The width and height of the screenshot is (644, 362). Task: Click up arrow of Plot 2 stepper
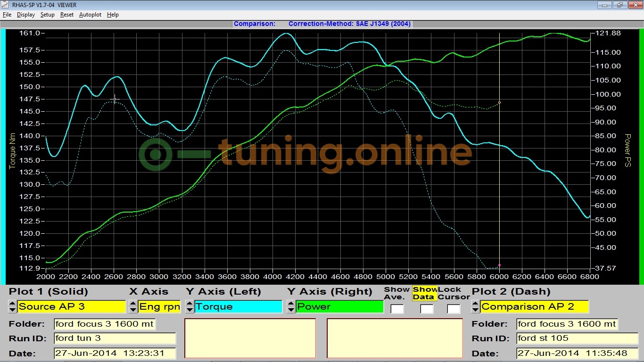point(475,304)
